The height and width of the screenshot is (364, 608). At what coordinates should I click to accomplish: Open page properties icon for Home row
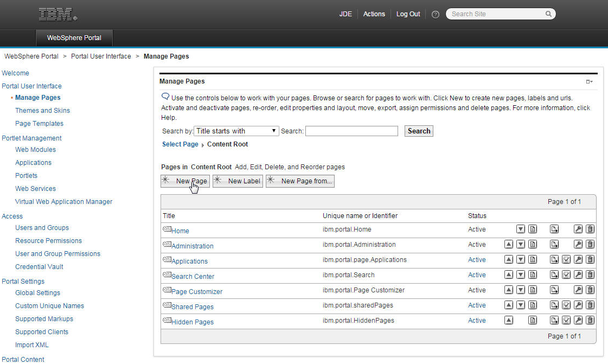coord(533,229)
